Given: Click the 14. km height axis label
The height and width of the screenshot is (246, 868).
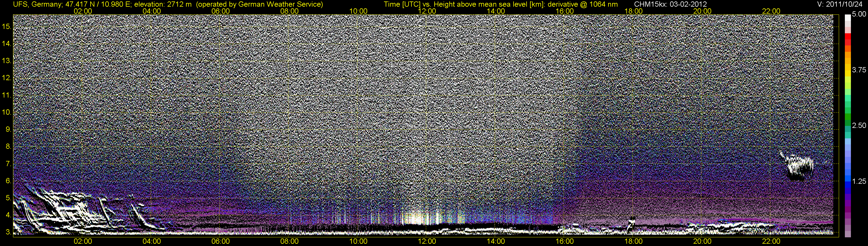Looking at the screenshot, I should [x=7, y=43].
